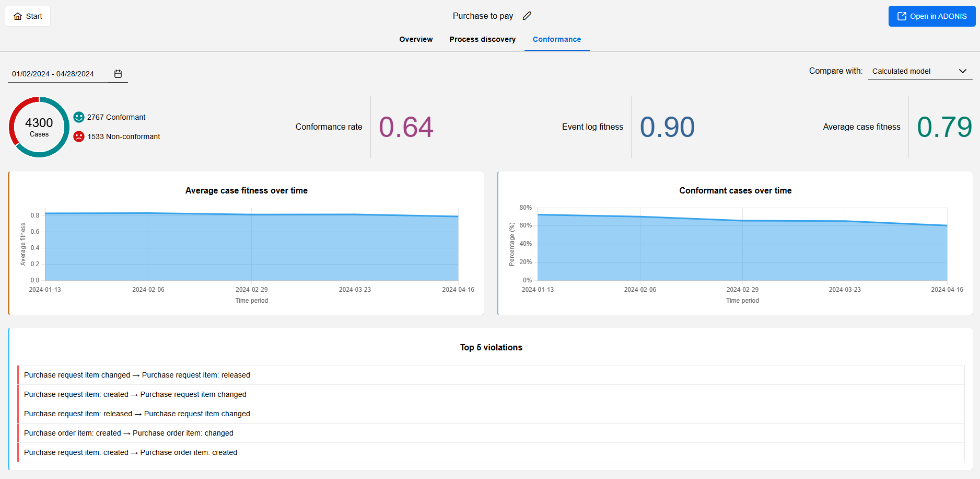Switch to the Overview tab
The width and height of the screenshot is (980, 479).
tap(416, 39)
